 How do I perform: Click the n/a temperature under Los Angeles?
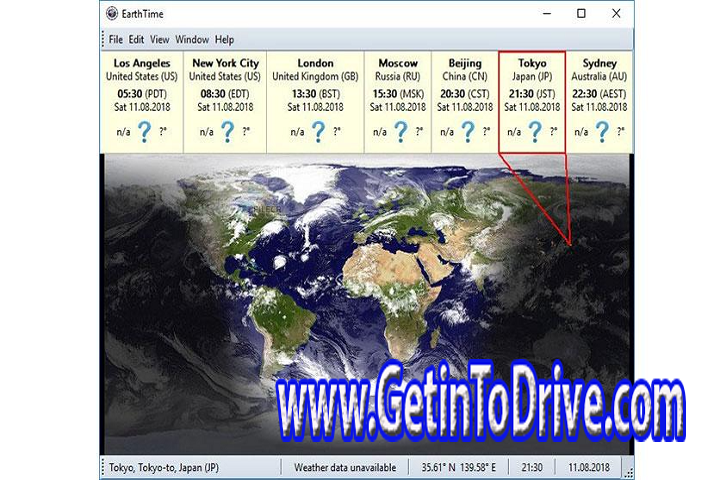click(x=124, y=132)
